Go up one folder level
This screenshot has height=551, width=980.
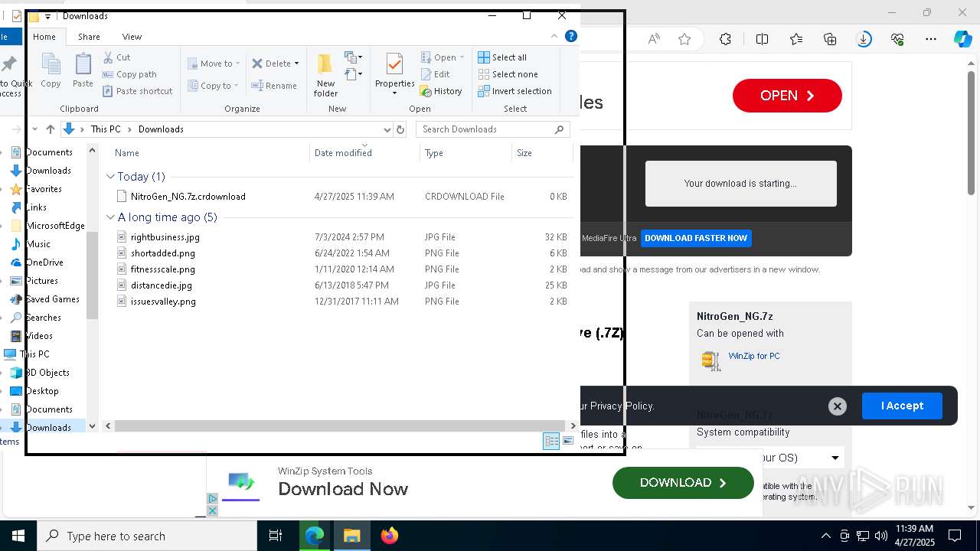tap(51, 129)
